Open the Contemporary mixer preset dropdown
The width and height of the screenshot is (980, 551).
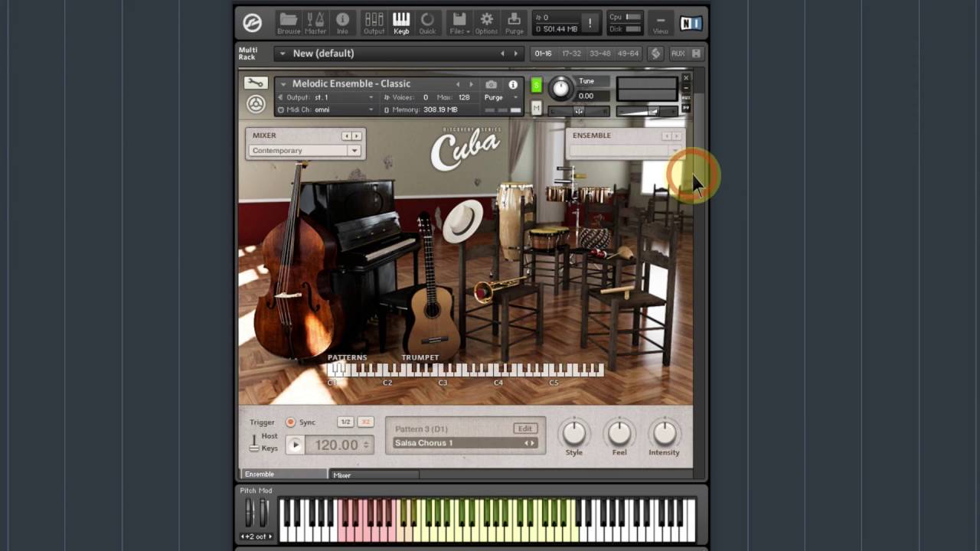[x=305, y=151]
